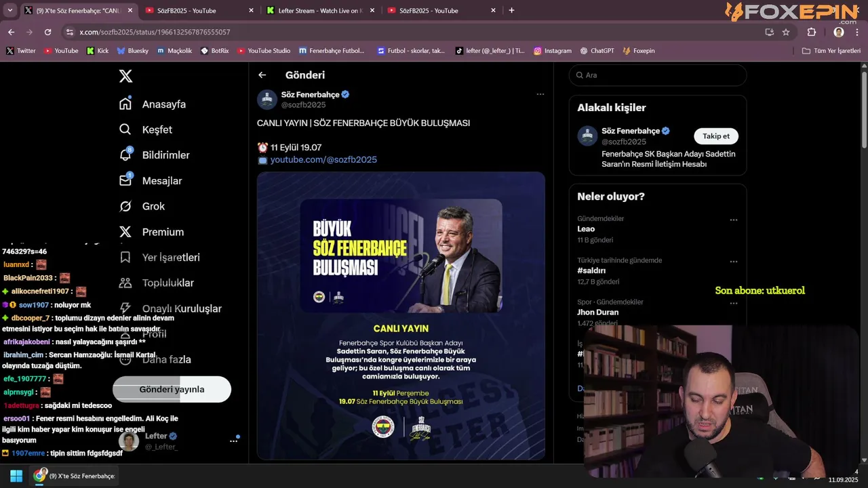Open a new browser tab
The height and width of the screenshot is (488, 868).
[511, 10]
